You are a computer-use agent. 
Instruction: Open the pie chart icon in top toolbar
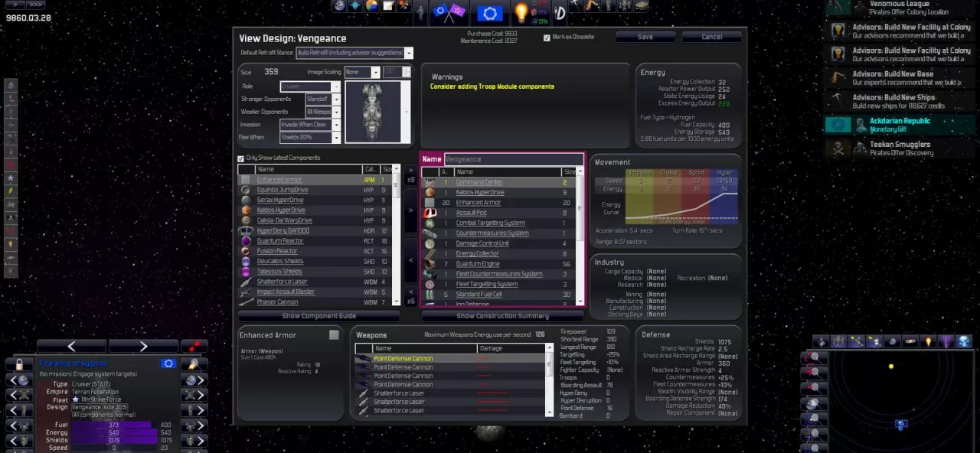coord(372,6)
